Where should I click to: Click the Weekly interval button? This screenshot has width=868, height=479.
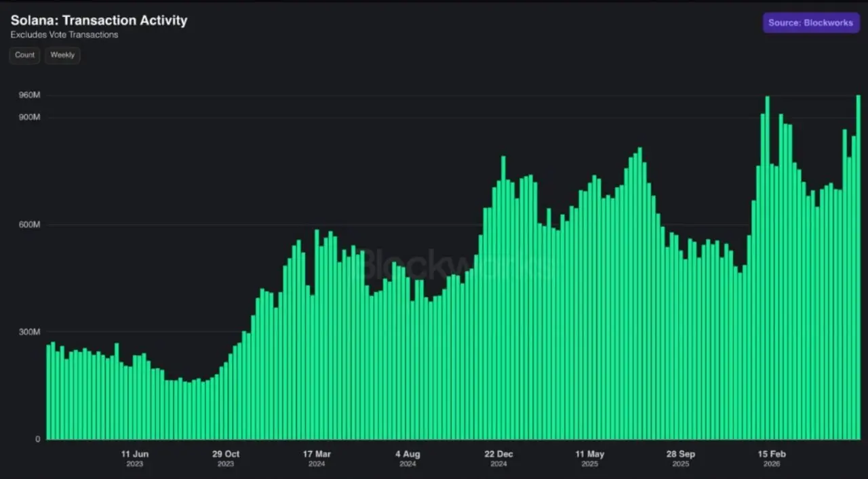point(62,55)
